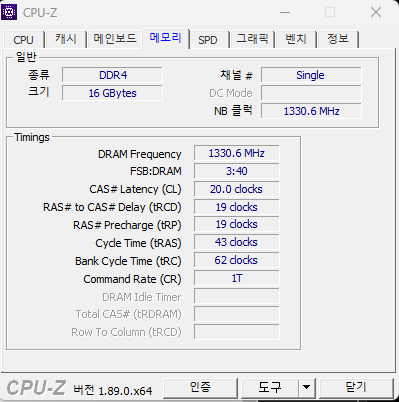The width and height of the screenshot is (399, 402).
Task: Open the 그래픽 tab
Action: [252, 39]
